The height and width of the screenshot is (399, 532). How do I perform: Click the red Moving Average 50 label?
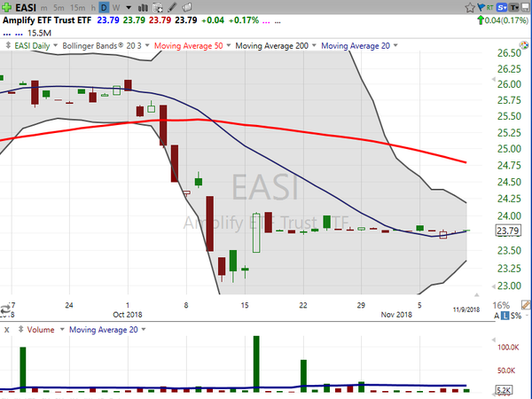click(189, 45)
